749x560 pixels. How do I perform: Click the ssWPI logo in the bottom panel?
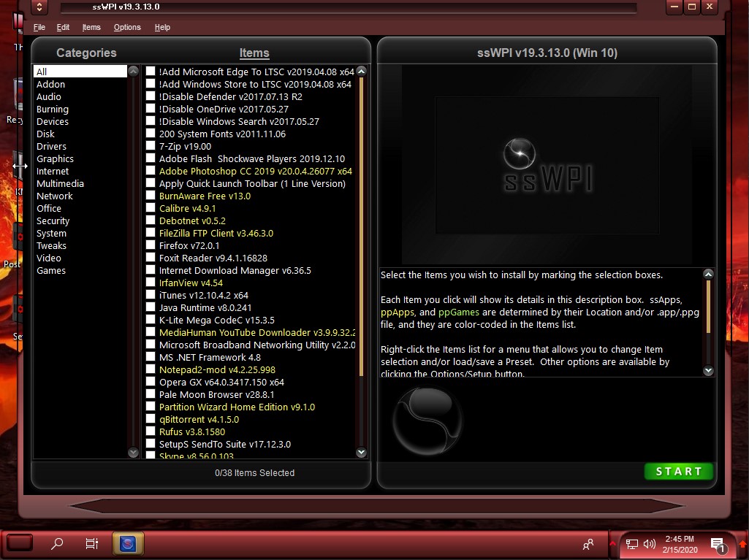click(427, 419)
